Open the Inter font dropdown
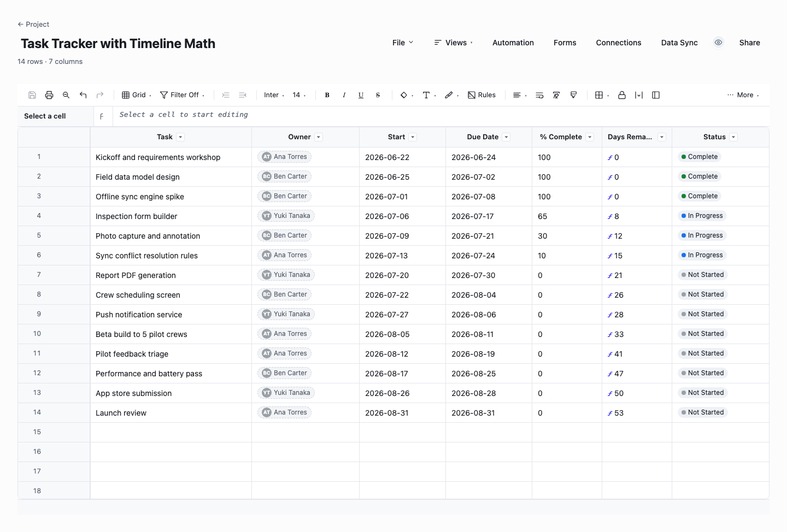This screenshot has height=532, width=787. [274, 95]
